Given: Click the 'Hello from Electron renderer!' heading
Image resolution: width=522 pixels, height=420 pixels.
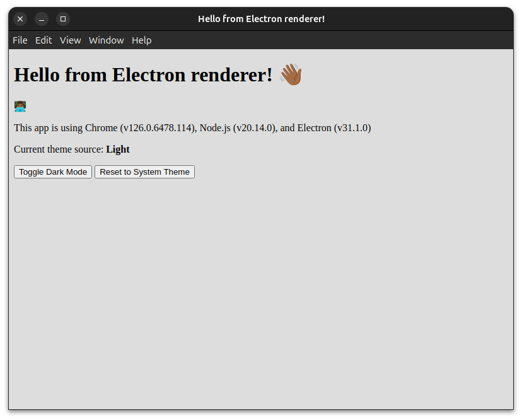Looking at the screenshot, I should pos(143,74).
